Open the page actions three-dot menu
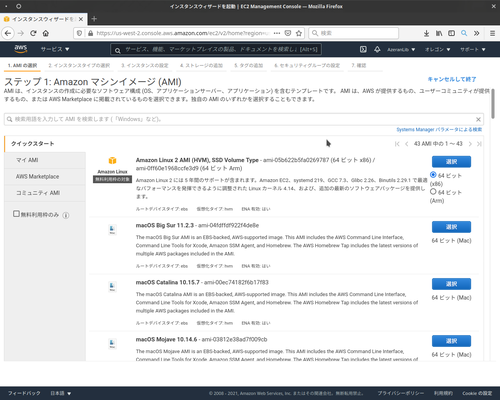The image size is (500, 400). pos(277,33)
